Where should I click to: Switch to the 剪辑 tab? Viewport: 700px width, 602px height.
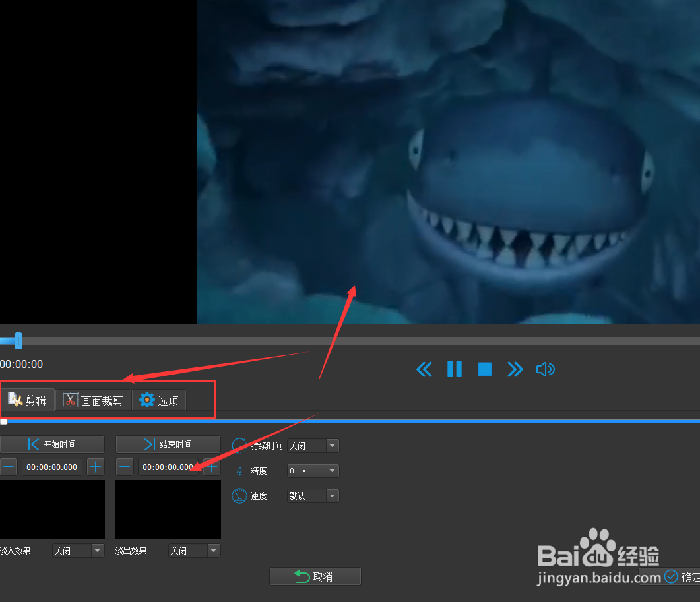(28, 400)
